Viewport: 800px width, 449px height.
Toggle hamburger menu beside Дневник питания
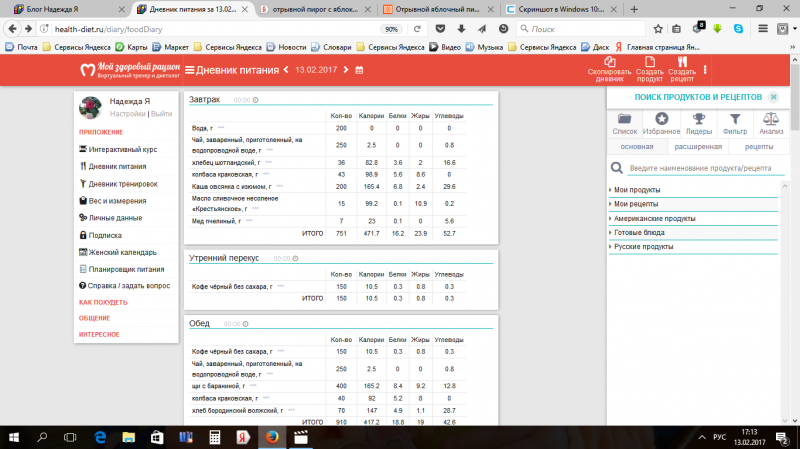(x=189, y=70)
